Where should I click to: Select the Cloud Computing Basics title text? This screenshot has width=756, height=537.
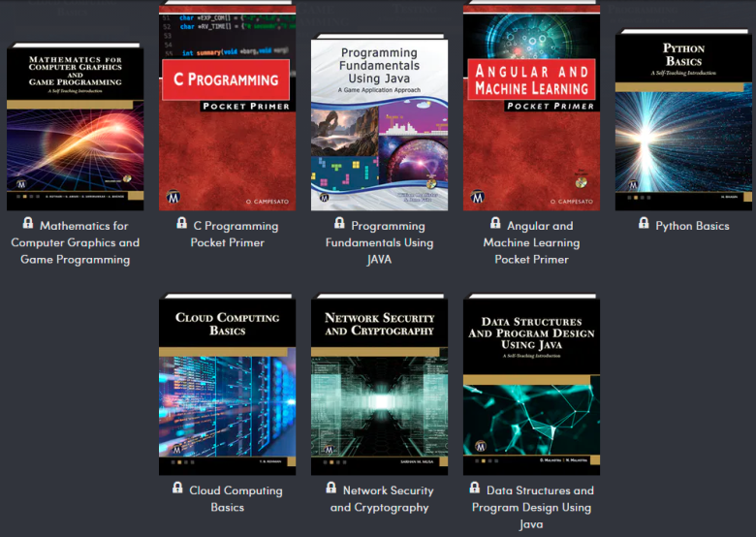(x=236, y=498)
